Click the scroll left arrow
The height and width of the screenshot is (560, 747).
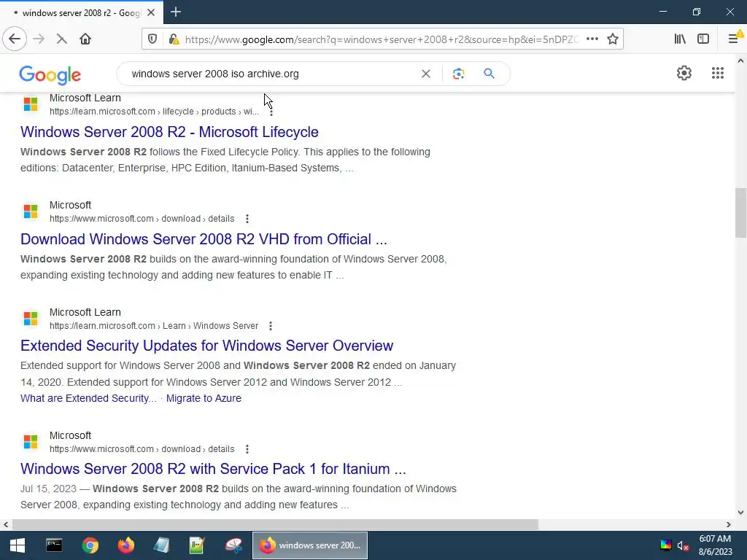(x=6, y=524)
